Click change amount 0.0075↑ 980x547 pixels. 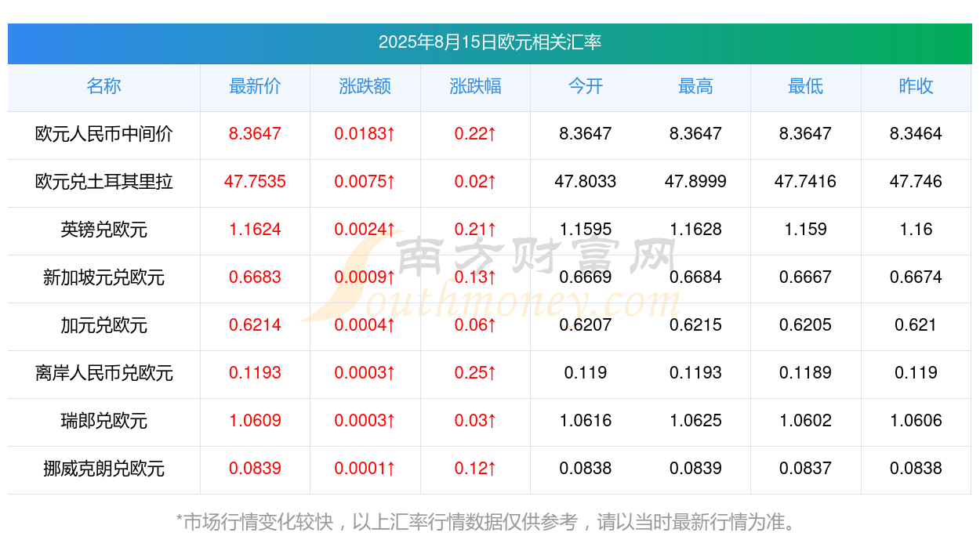tap(365, 182)
